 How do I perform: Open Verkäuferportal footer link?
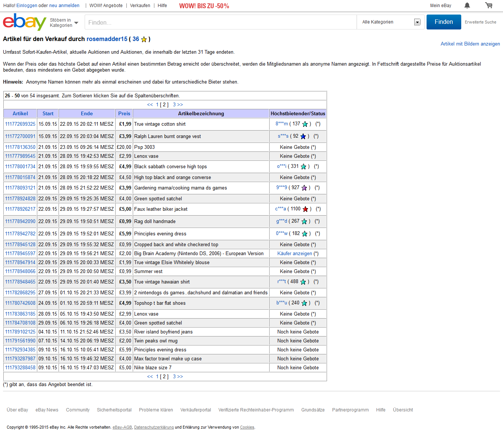(x=196, y=410)
